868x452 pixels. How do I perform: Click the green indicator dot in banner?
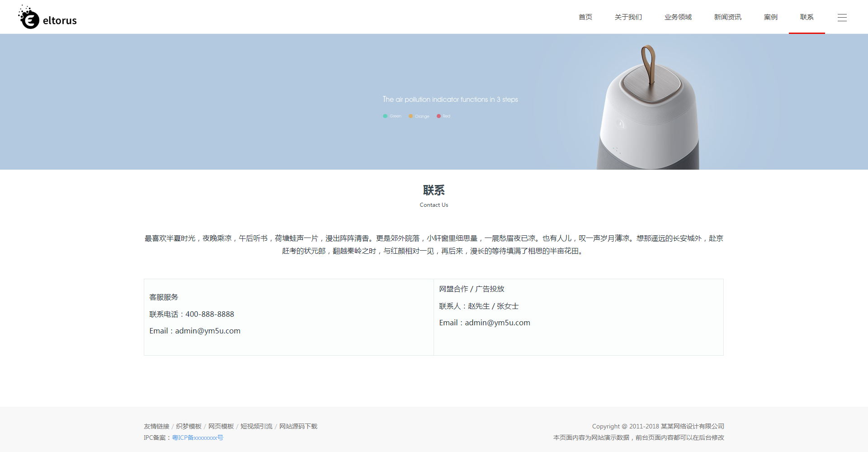pos(385,116)
